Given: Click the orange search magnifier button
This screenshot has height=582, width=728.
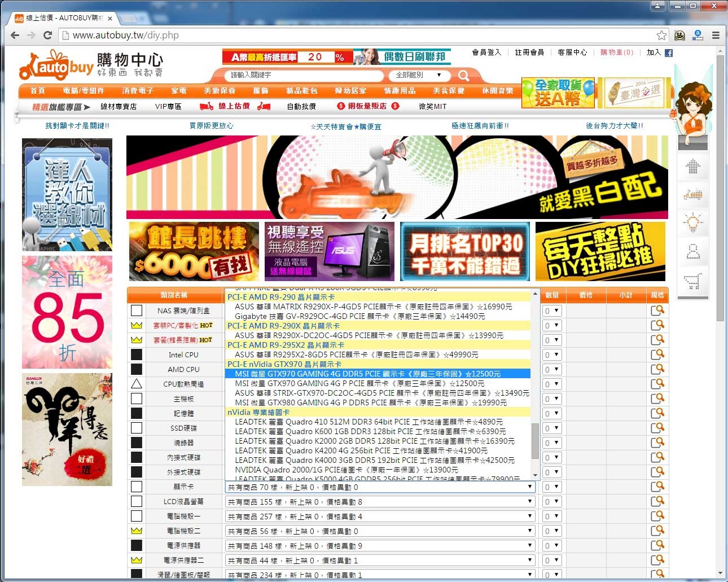Looking at the screenshot, I should coord(463,75).
